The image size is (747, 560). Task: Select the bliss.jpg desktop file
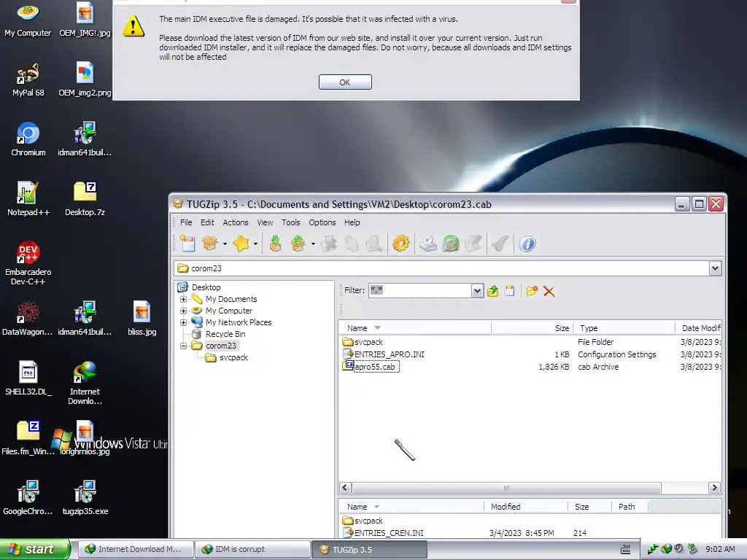pyautogui.click(x=142, y=319)
